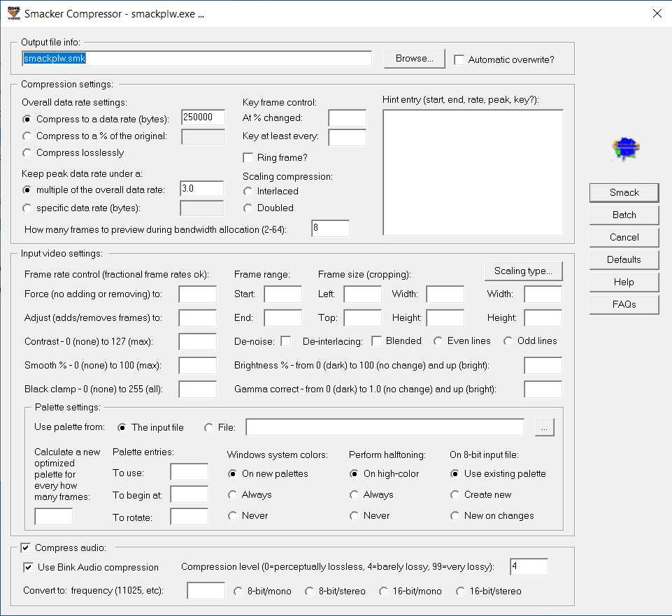
Task: Click the audio Compression level field showing 4
Action: [x=529, y=566]
